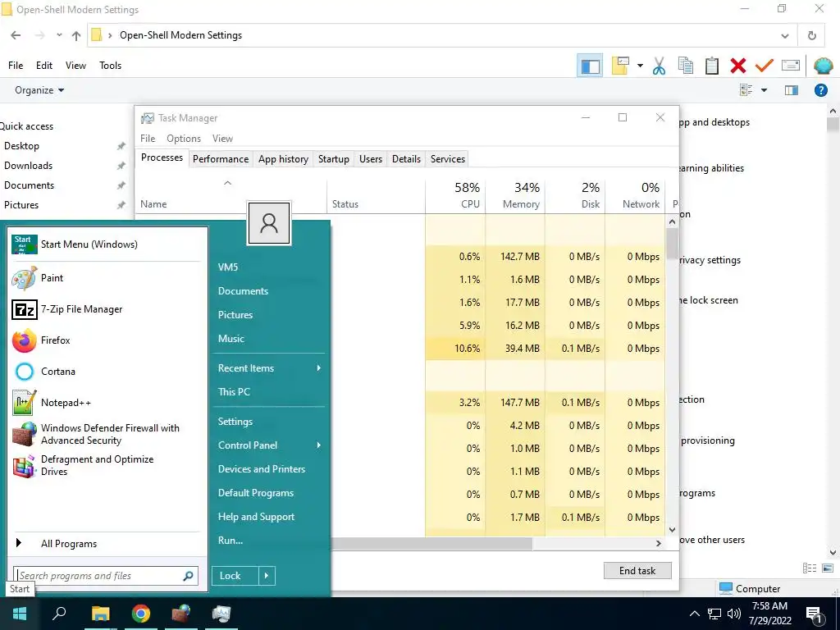The height and width of the screenshot is (630, 840).
Task: Click the Open-Shell settings shell icon
Action: point(822,66)
